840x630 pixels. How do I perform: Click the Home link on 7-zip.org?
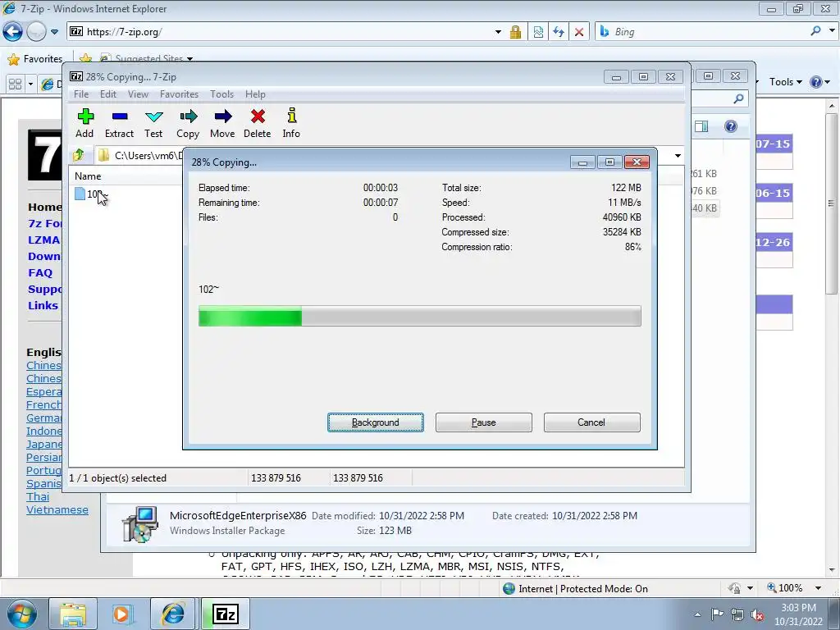click(x=44, y=207)
